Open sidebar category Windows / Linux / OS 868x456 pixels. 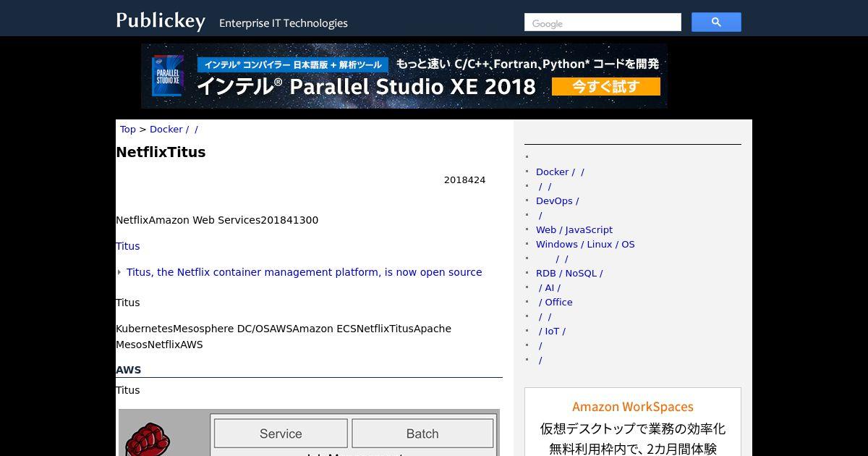pos(585,244)
